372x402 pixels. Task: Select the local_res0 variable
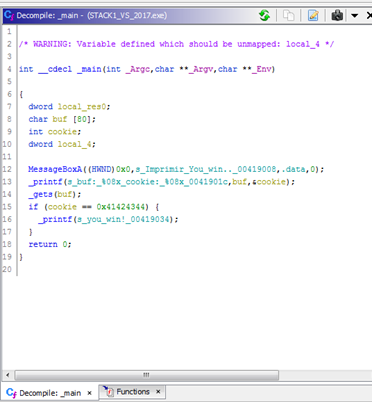coord(82,107)
